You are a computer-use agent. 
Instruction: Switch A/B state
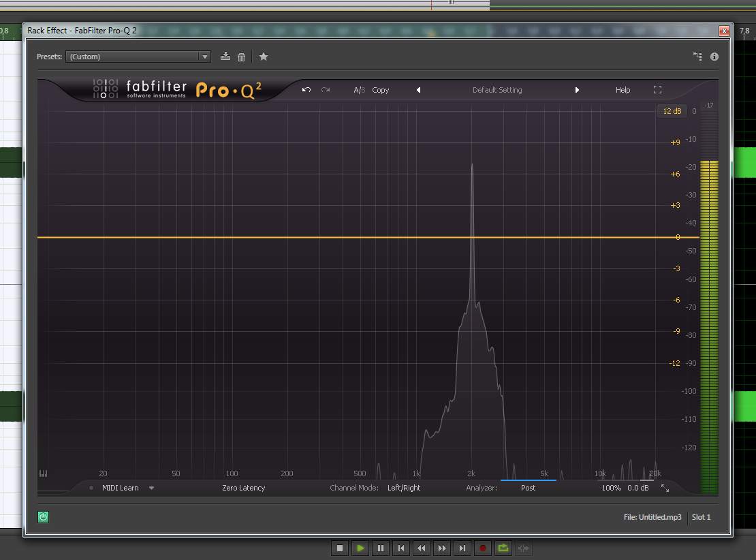[x=359, y=90]
